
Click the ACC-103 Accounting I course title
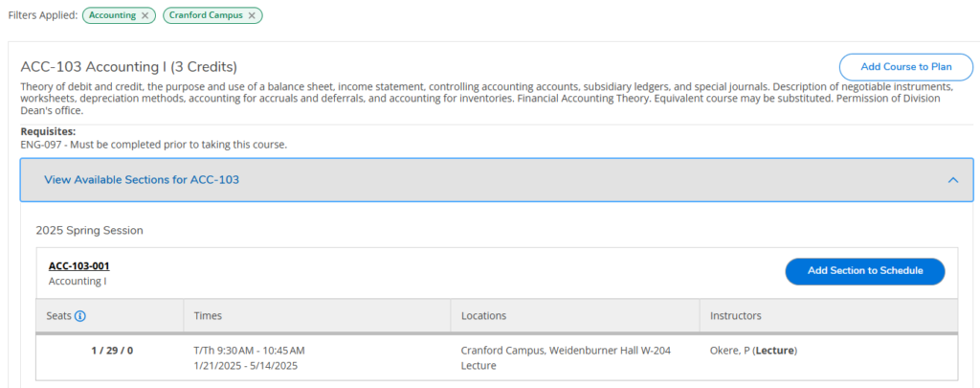[x=128, y=66]
